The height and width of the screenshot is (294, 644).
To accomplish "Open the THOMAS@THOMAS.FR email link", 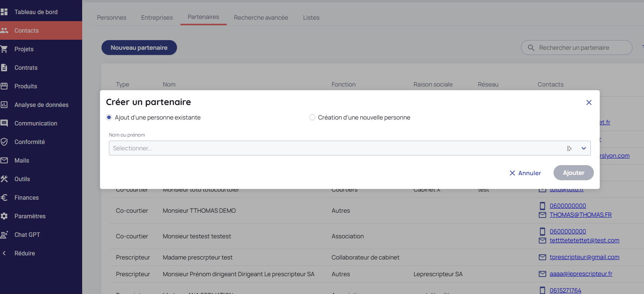I will 580,215.
